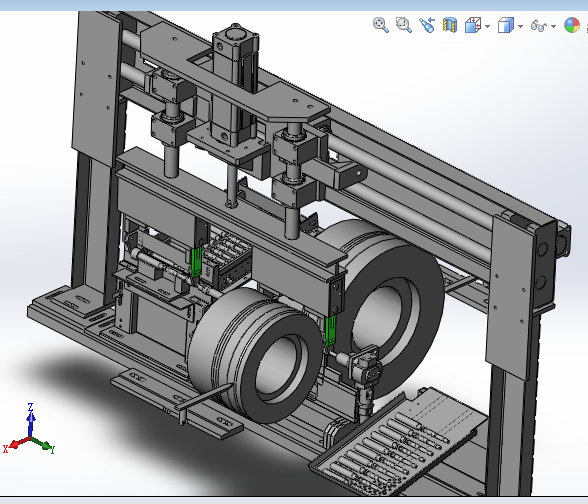Click the Display Style shaded cube icon
This screenshot has width=588, height=504.
[x=506, y=26]
